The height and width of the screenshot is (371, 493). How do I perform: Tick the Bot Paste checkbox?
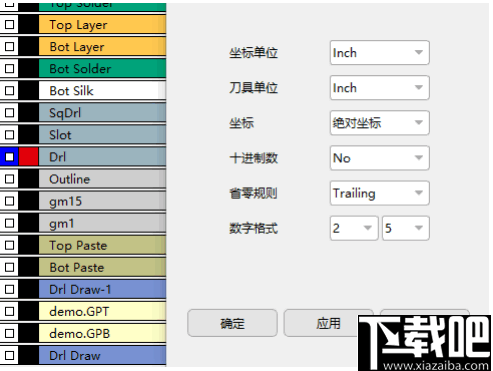(x=9, y=267)
